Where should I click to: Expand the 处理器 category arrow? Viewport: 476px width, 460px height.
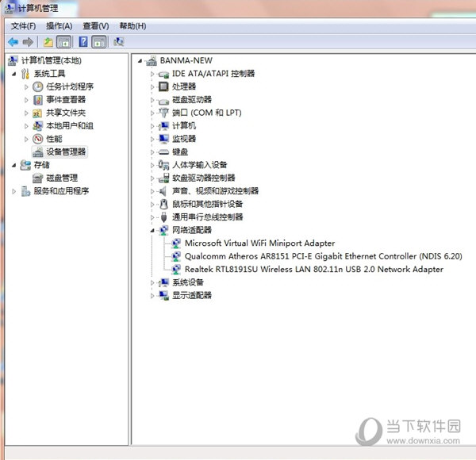point(152,86)
